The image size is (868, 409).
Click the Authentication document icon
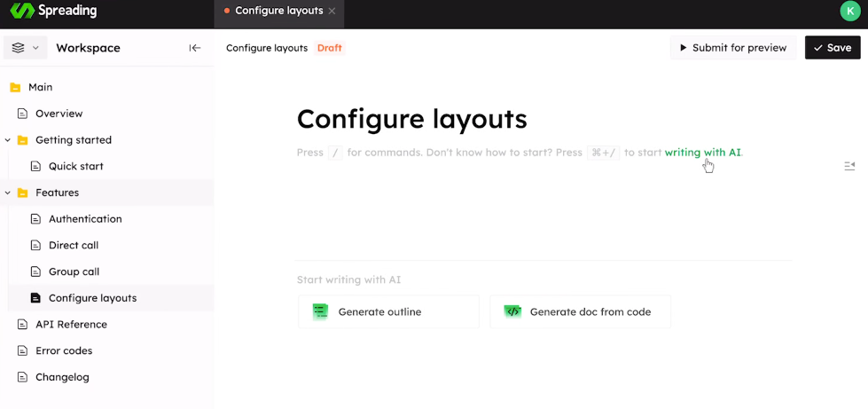(35, 219)
